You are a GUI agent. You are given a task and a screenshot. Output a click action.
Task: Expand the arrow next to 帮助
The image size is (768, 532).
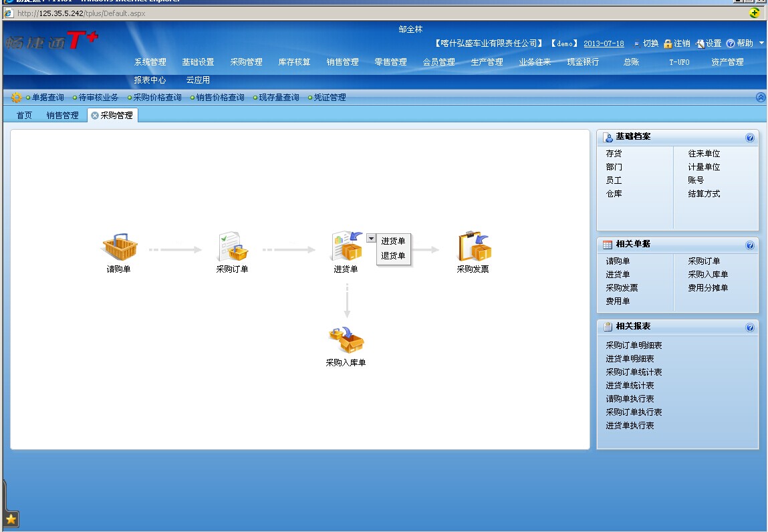tap(761, 43)
